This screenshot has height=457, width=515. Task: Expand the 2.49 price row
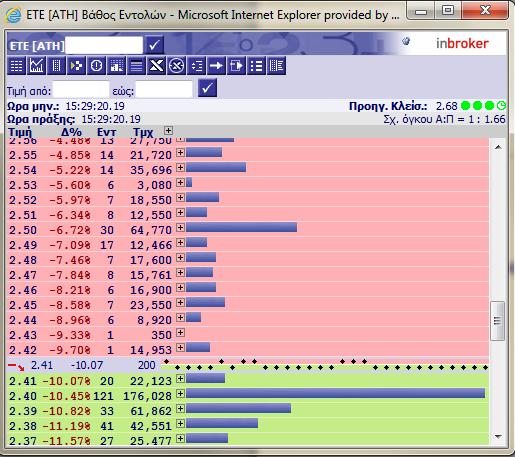180,242
